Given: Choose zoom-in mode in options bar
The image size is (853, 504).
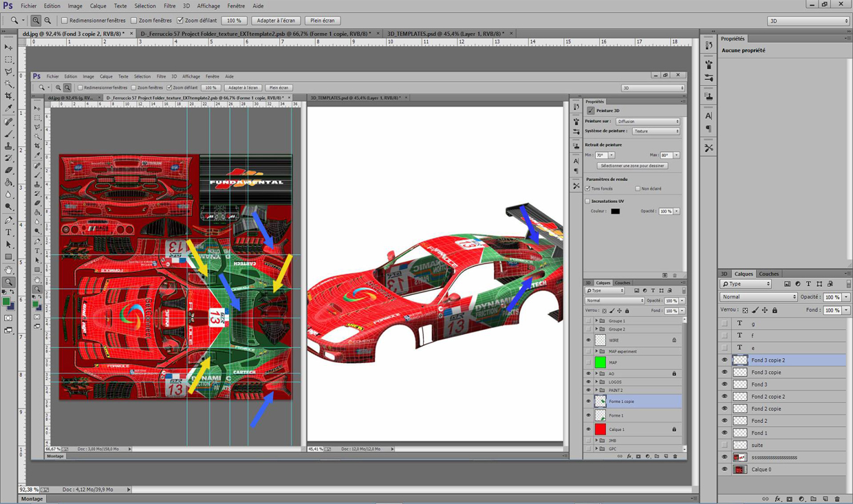Looking at the screenshot, I should click(x=36, y=21).
